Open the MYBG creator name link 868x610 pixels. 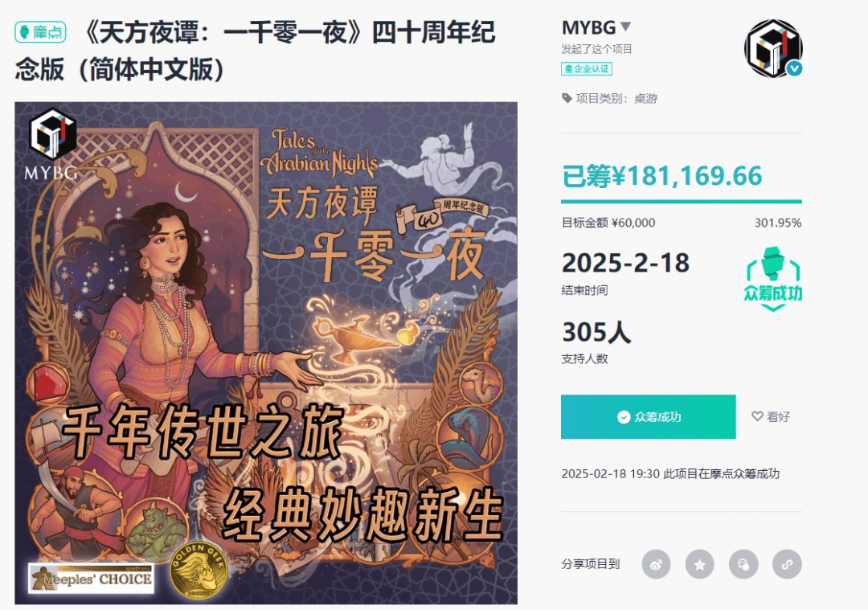(588, 27)
